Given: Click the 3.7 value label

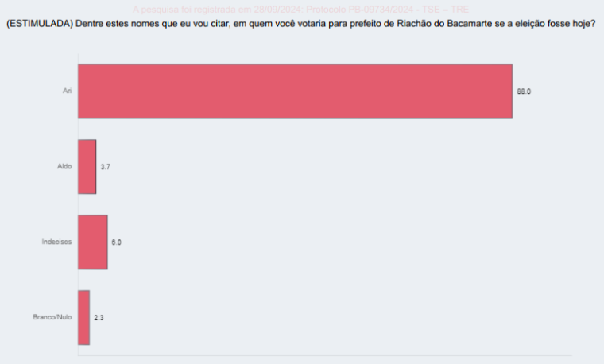Looking at the screenshot, I should pos(106,167).
